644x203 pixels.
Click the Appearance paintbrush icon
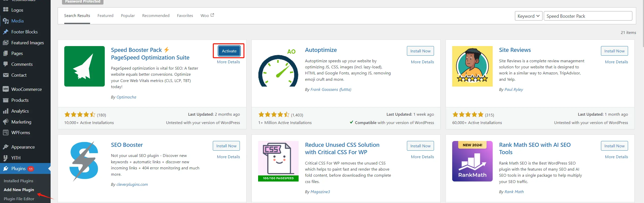click(6, 147)
